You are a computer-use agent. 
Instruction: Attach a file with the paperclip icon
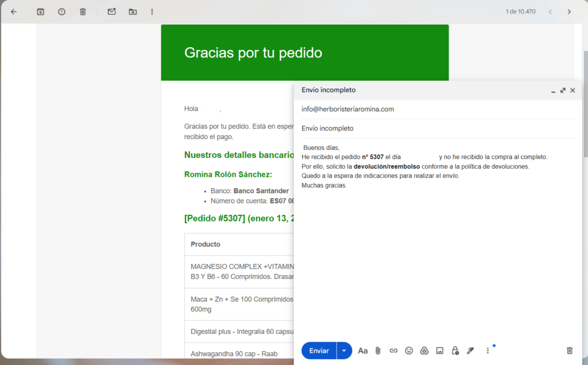tap(378, 351)
